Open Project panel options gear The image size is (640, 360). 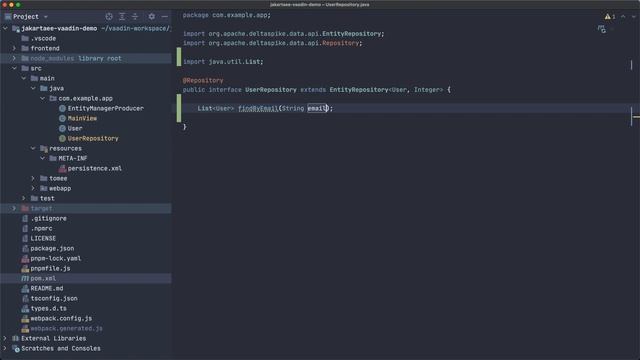coord(151,16)
